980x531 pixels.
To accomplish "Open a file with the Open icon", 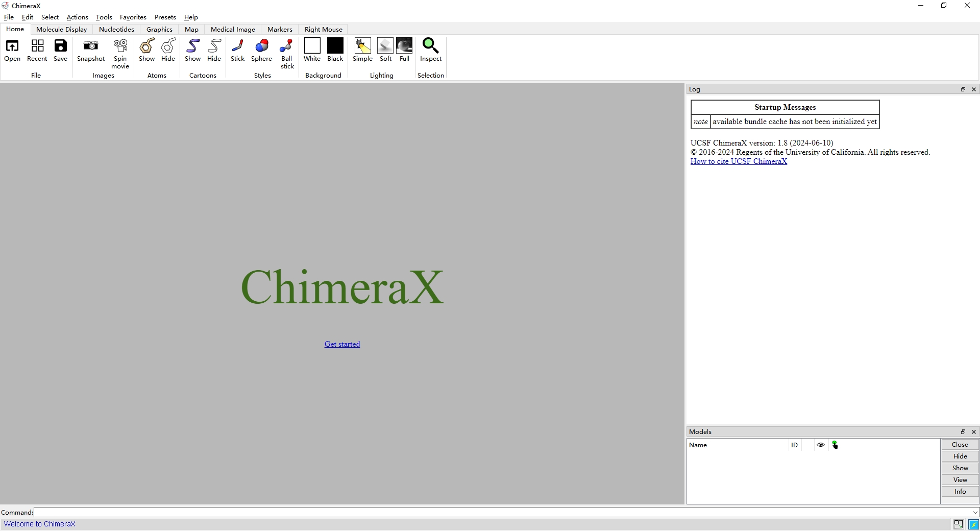I will [12, 50].
